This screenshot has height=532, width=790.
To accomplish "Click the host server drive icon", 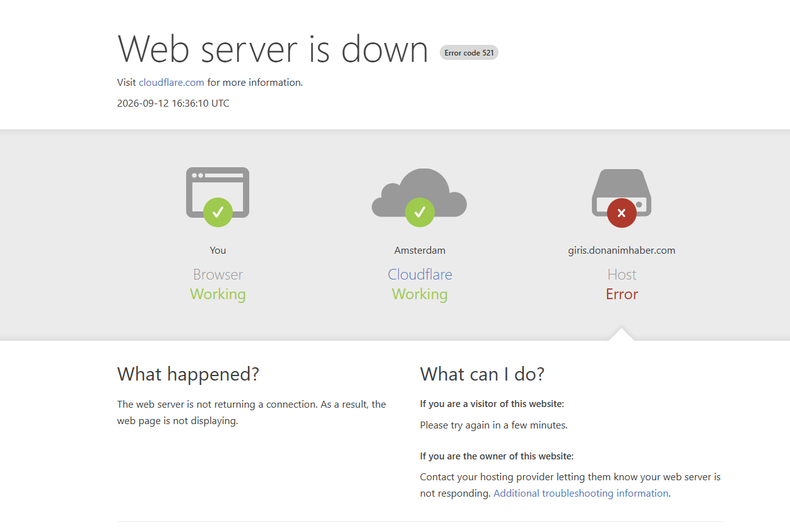I will tap(622, 192).
